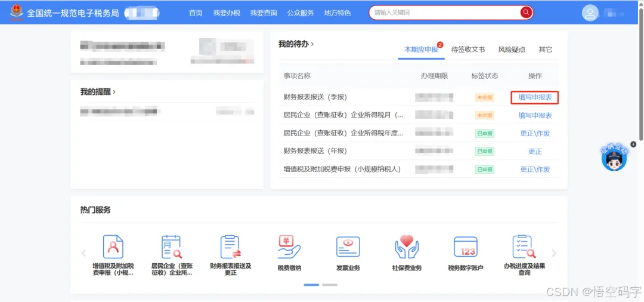644x302 pixels.
Task: Click the 财务报表报送(季报) item name
Action: [x=315, y=97]
